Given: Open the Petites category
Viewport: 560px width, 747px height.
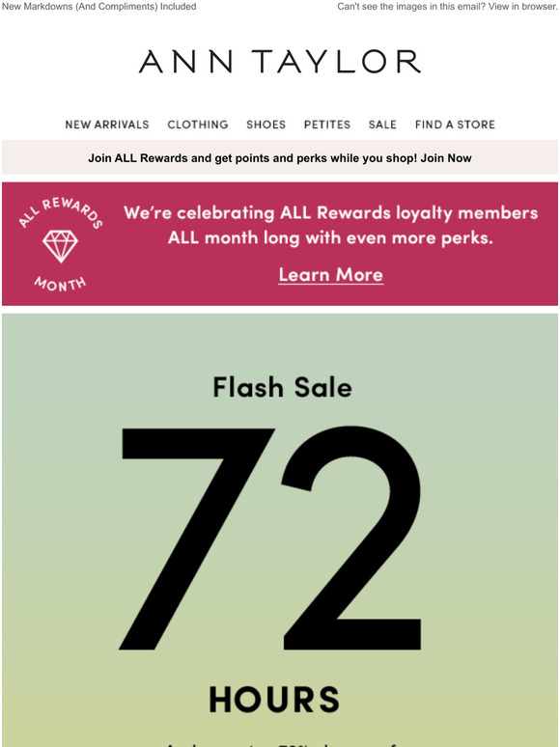Looking at the screenshot, I should (x=327, y=124).
